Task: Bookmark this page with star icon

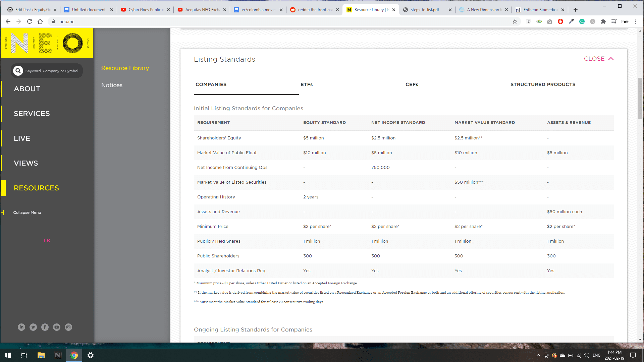Action: pos(515,21)
